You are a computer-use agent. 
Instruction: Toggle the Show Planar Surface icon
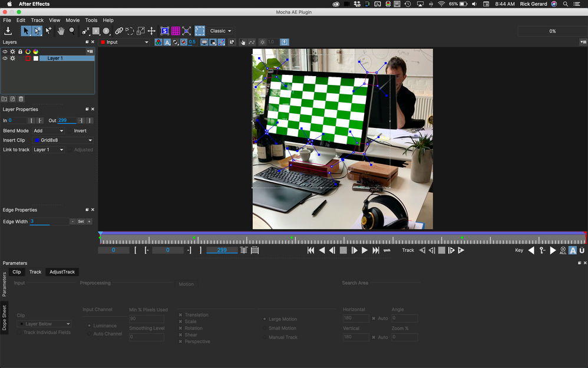click(x=164, y=31)
